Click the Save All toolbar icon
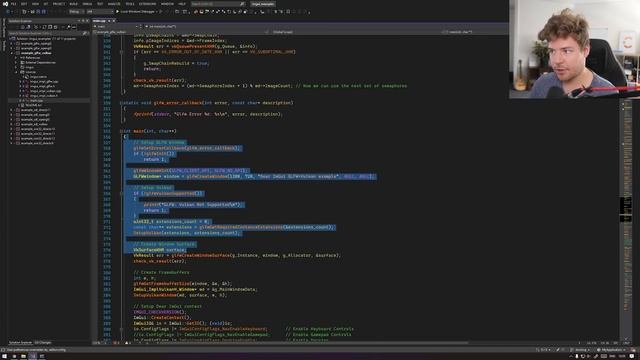Image resolution: width=640 pixels, height=360 pixels. [x=44, y=11]
